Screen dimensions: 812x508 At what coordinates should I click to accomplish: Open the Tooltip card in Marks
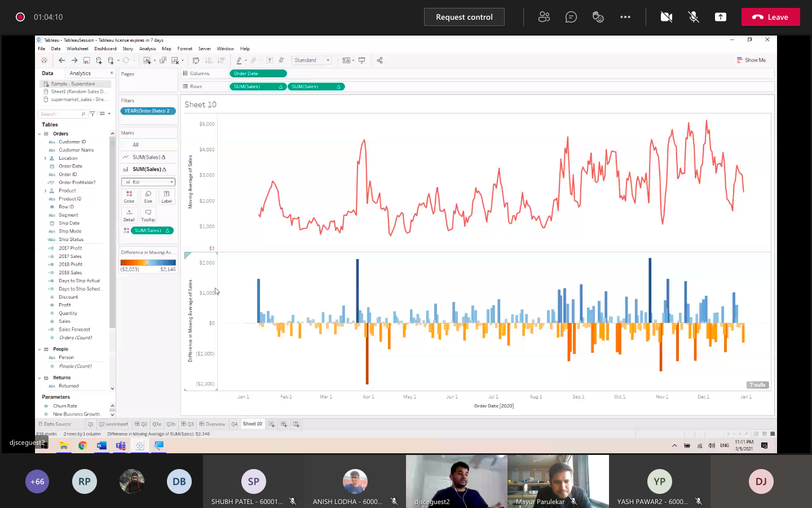click(148, 216)
